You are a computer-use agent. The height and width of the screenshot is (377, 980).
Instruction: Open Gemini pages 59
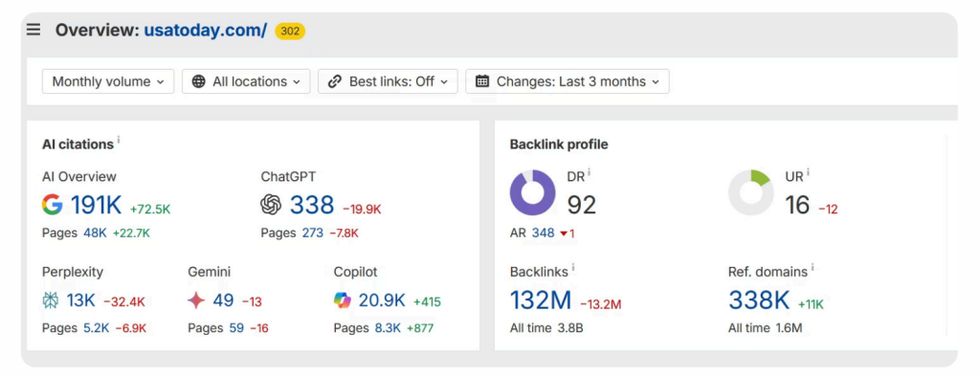coord(236,328)
